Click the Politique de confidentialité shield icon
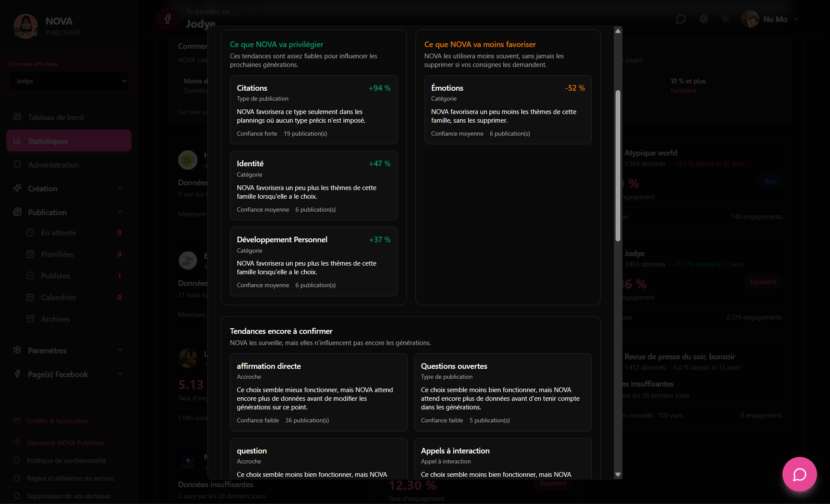830x504 pixels. pos(17,460)
